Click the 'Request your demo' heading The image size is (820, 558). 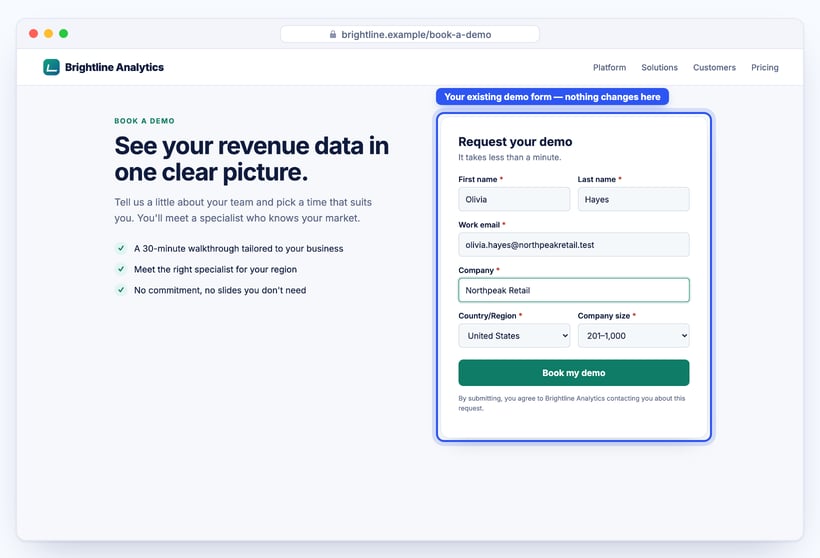515,142
